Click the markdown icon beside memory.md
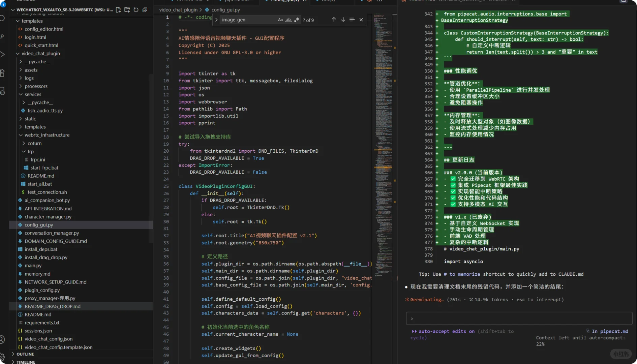This screenshot has width=637, height=364. coord(20,274)
